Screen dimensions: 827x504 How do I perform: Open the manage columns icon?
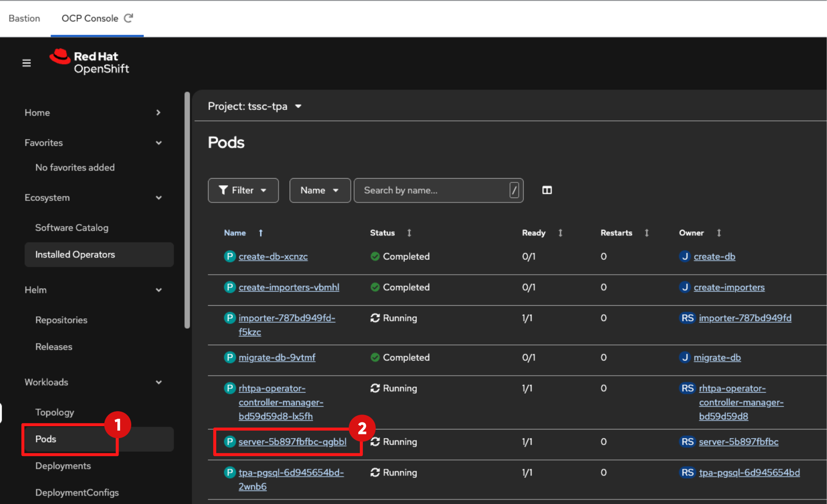[x=547, y=190]
